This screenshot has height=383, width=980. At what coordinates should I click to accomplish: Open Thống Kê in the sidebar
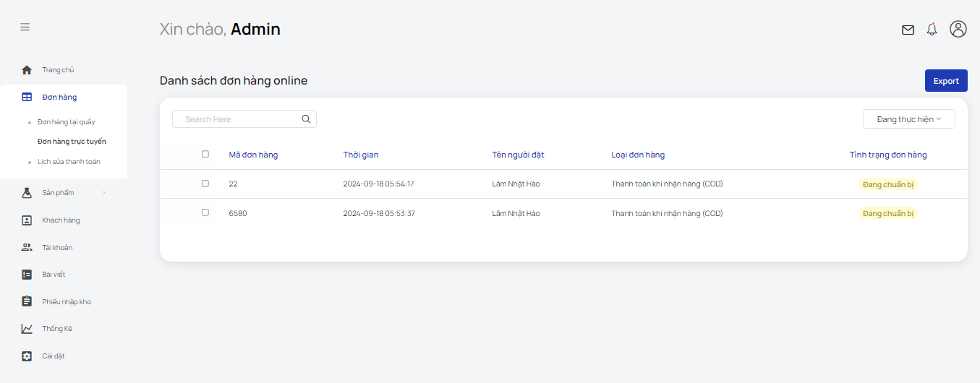pyautogui.click(x=57, y=329)
